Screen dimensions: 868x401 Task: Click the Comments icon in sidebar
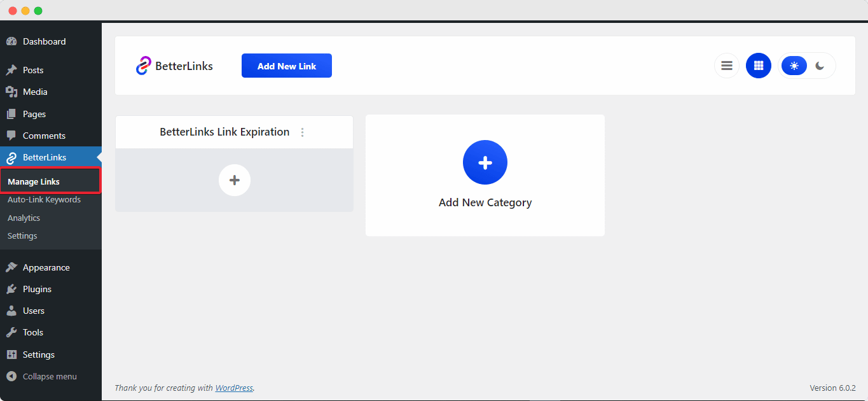[x=14, y=136]
